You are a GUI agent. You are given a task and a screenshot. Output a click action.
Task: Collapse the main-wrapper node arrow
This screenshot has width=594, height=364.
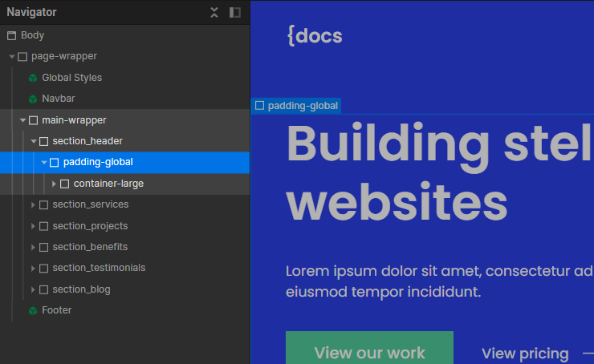tap(22, 120)
